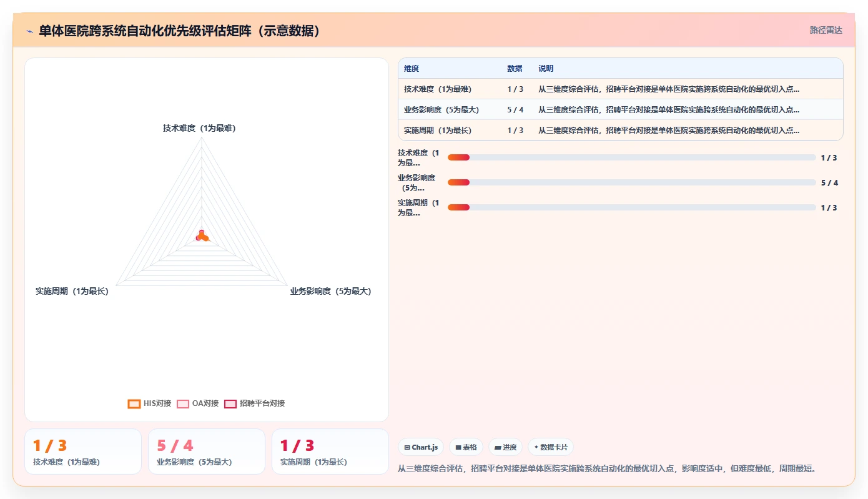Select the 数据卡片 tag

[x=551, y=447]
